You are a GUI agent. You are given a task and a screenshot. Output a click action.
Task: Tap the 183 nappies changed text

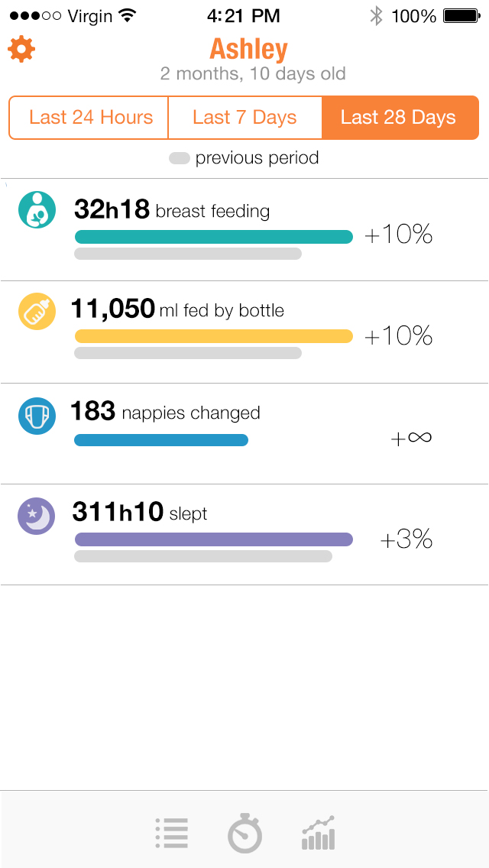pyautogui.click(x=166, y=413)
